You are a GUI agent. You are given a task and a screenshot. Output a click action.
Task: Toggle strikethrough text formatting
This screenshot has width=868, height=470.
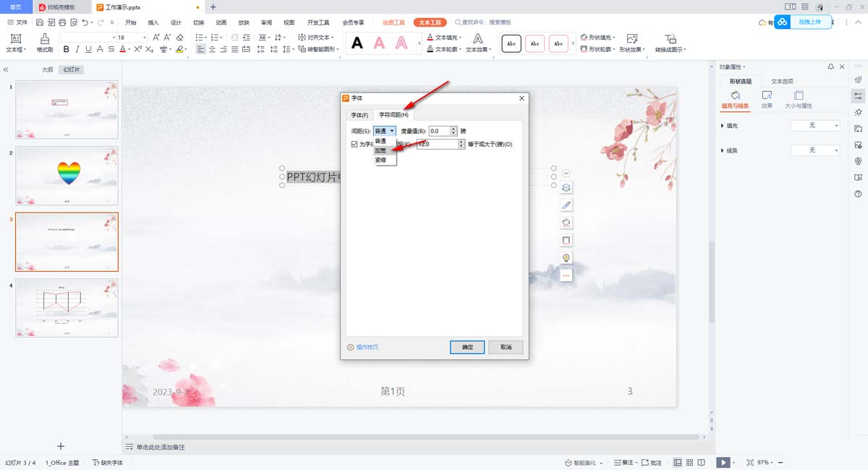click(101, 50)
